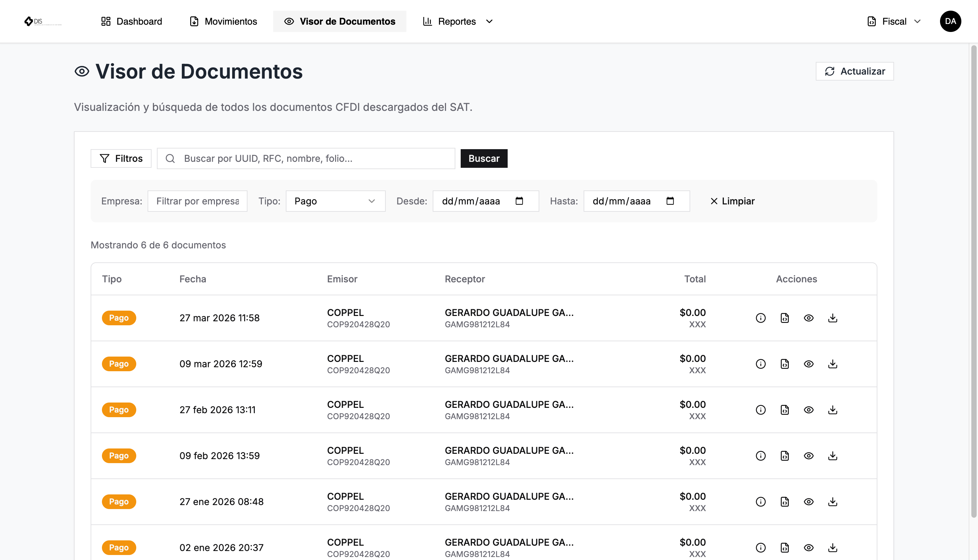Image resolution: width=978 pixels, height=560 pixels.
Task: Click info icon for 09 mar 2026 row
Action: click(760, 364)
